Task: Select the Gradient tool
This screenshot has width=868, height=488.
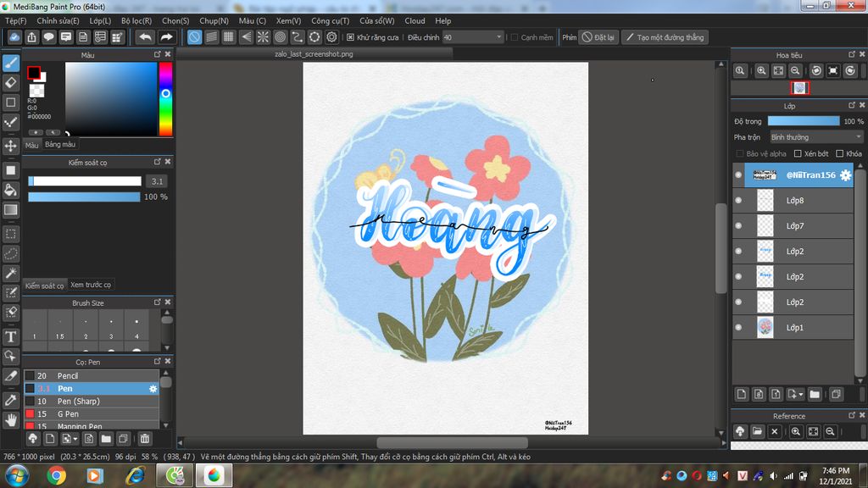Action: (x=11, y=210)
